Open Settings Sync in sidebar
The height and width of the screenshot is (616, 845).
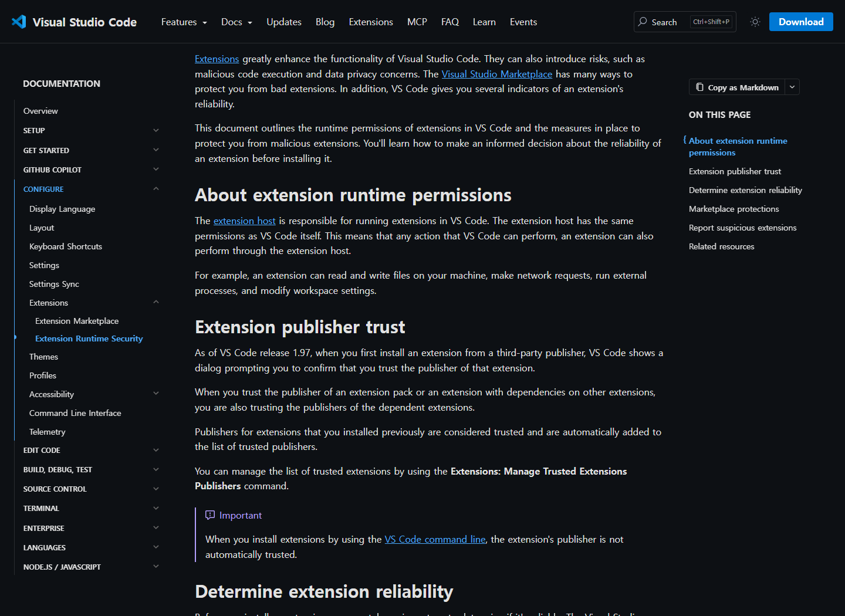(54, 284)
